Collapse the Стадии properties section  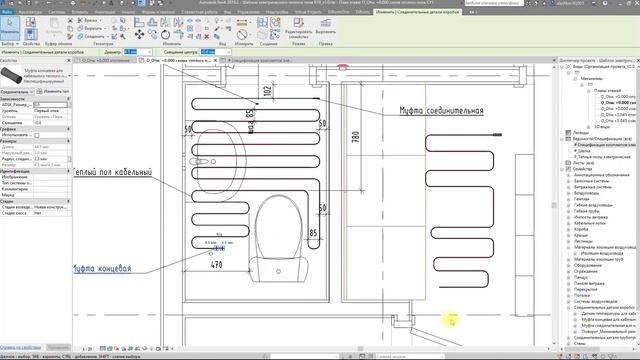point(68,201)
